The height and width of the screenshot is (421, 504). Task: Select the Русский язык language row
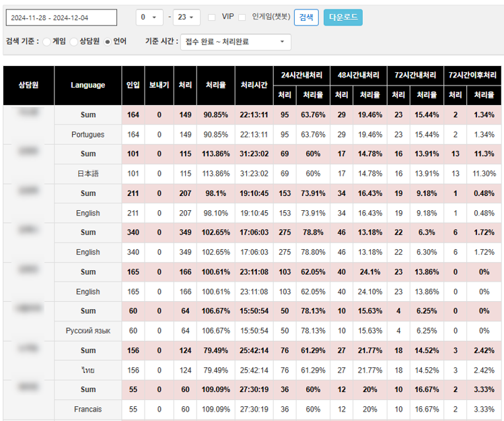click(88, 331)
